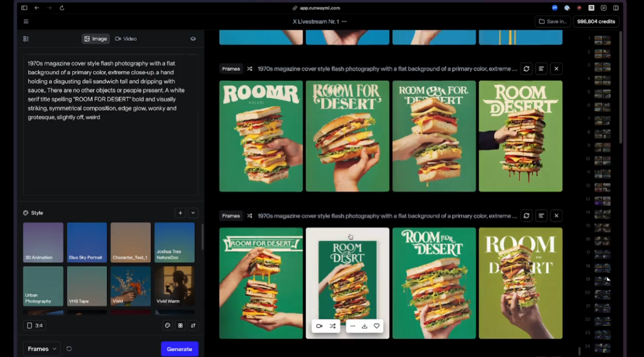Image resolution: width=644 pixels, height=357 pixels.
Task: Click into the prompt text area
Action: 111,124
